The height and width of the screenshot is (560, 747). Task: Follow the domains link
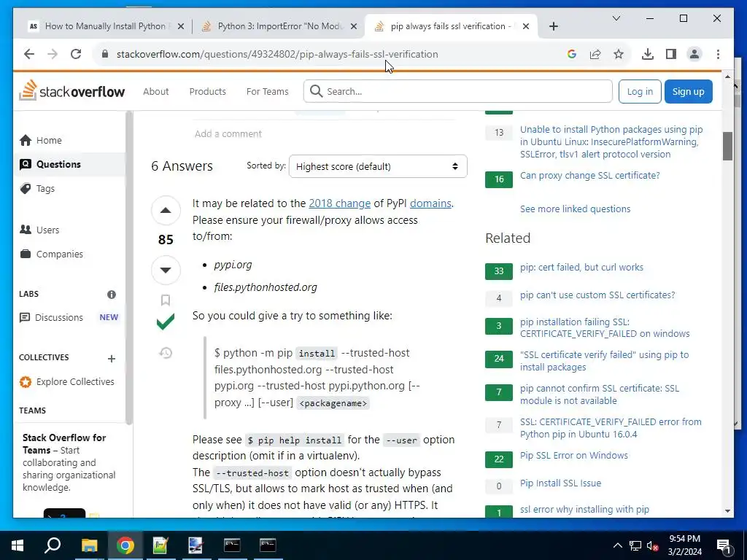(x=430, y=203)
